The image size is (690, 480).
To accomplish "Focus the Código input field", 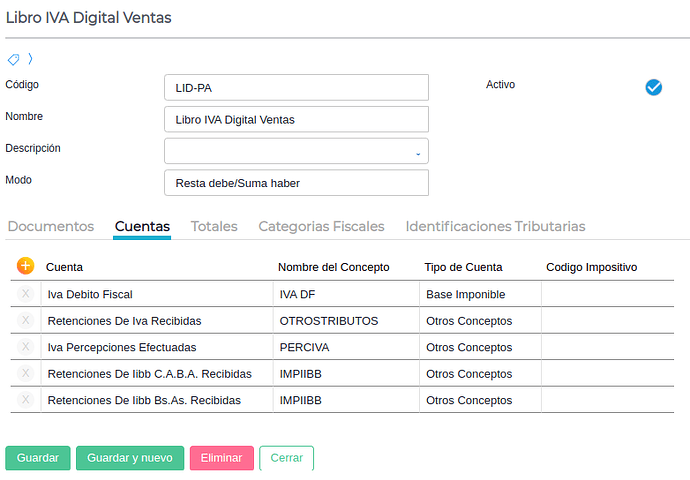I will (296, 87).
